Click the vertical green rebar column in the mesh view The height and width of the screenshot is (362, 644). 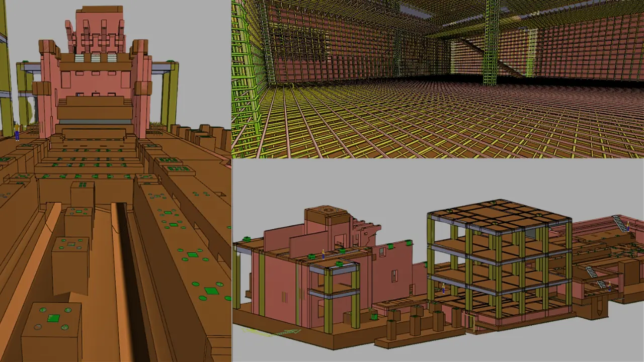point(491,43)
